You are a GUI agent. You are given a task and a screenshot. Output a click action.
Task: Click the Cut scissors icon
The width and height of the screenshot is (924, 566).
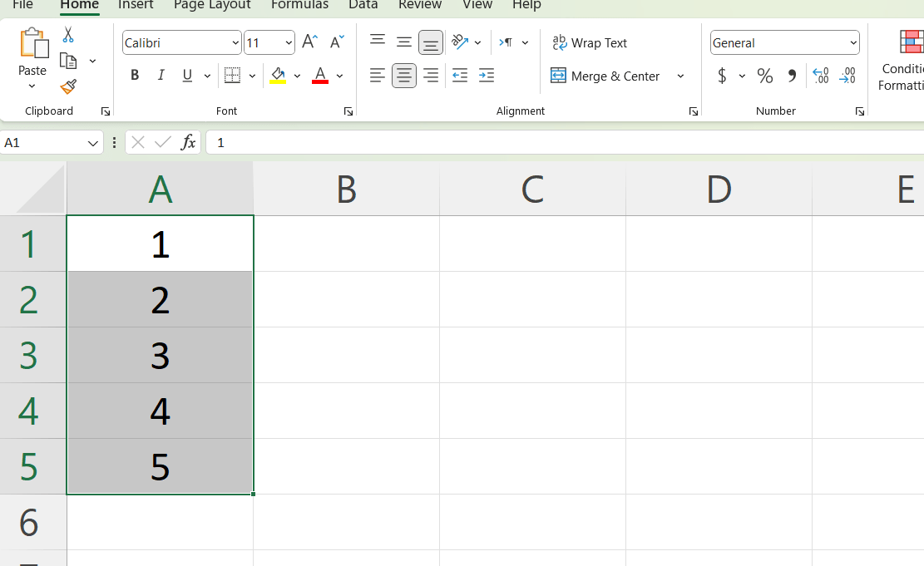(68, 35)
